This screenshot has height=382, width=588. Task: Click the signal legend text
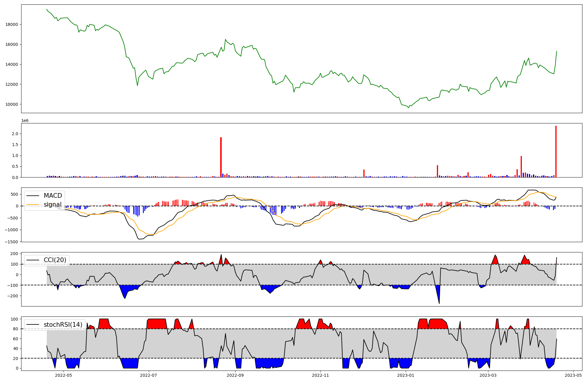point(53,205)
